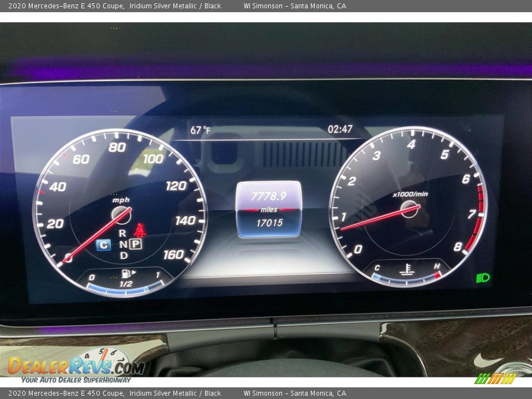Click the top caption 2020 Mercedes-Benz E 450 Coupe
Screen dimensions: 532x399
[x=66, y=6]
